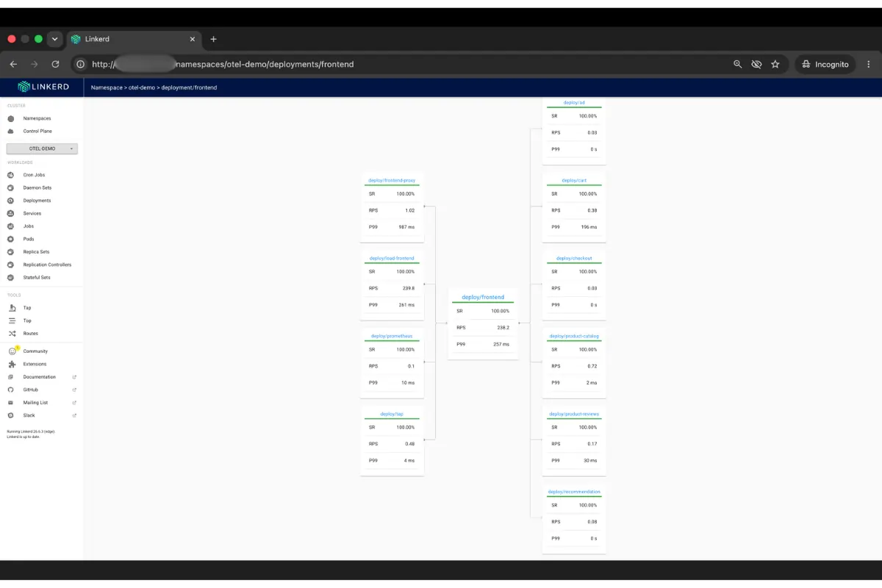
Task: Open Namespaces via its sidebar icon
Action: [x=11, y=118]
